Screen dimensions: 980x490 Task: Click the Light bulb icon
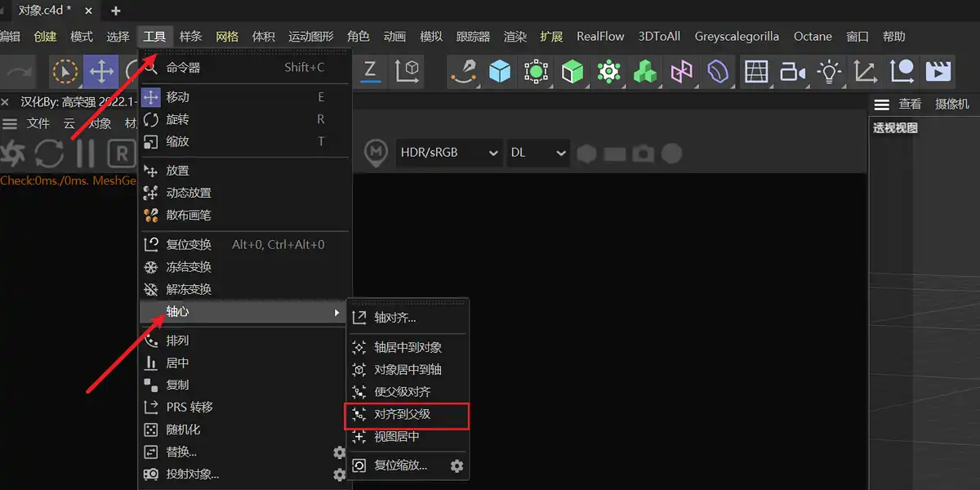[x=830, y=72]
